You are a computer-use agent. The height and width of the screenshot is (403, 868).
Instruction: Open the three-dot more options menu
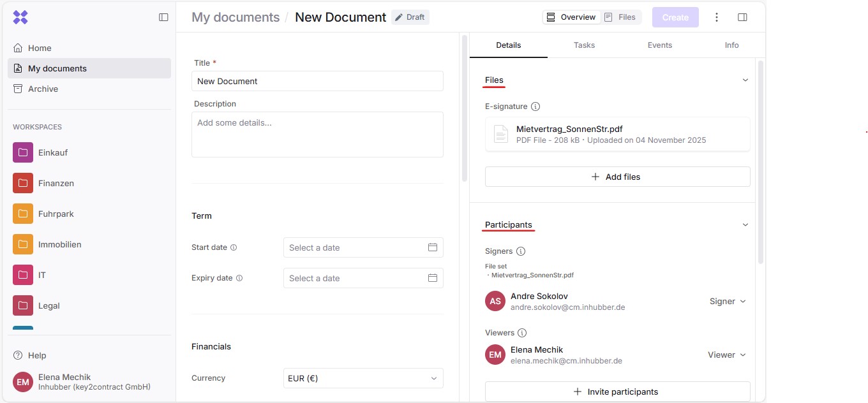717,17
